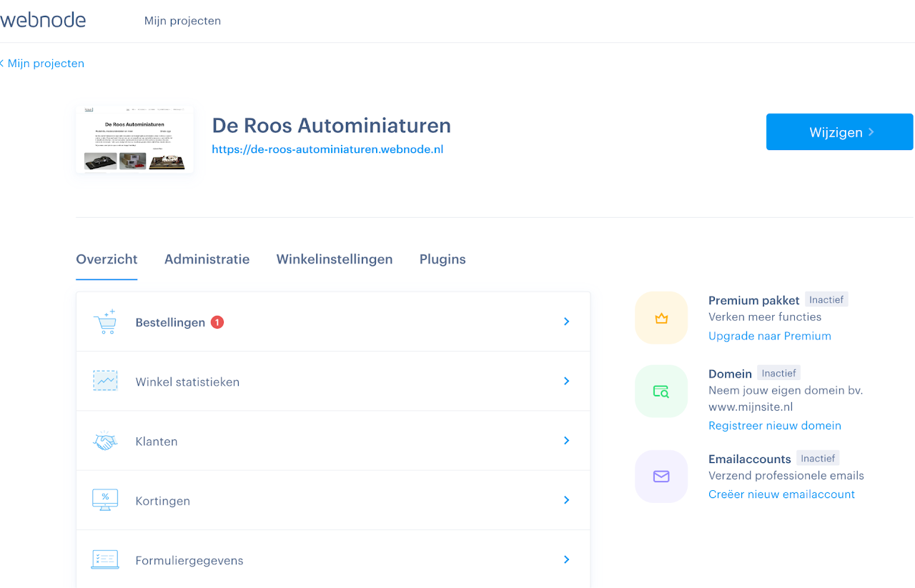This screenshot has width=915, height=588.
Task: Switch to the Administratie tab
Action: pos(207,259)
